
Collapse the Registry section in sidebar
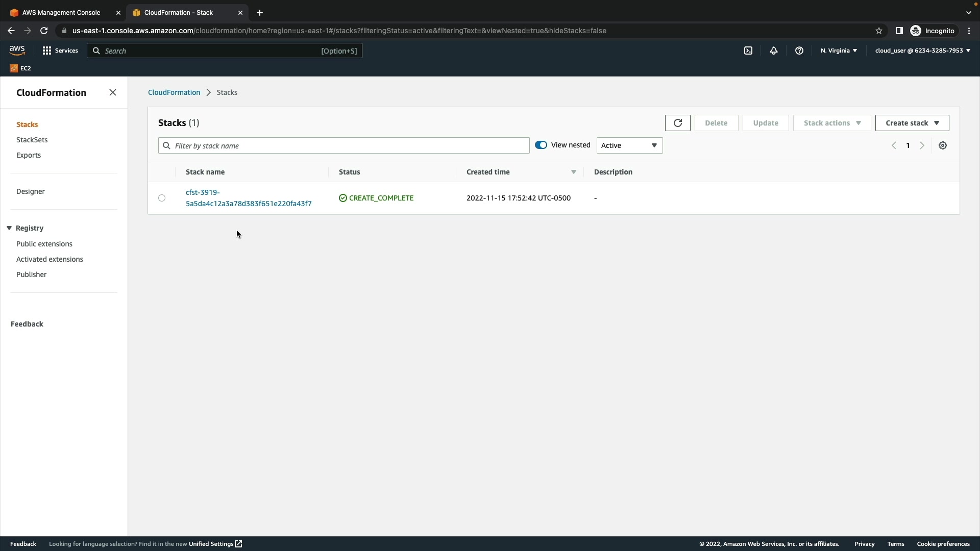click(9, 228)
